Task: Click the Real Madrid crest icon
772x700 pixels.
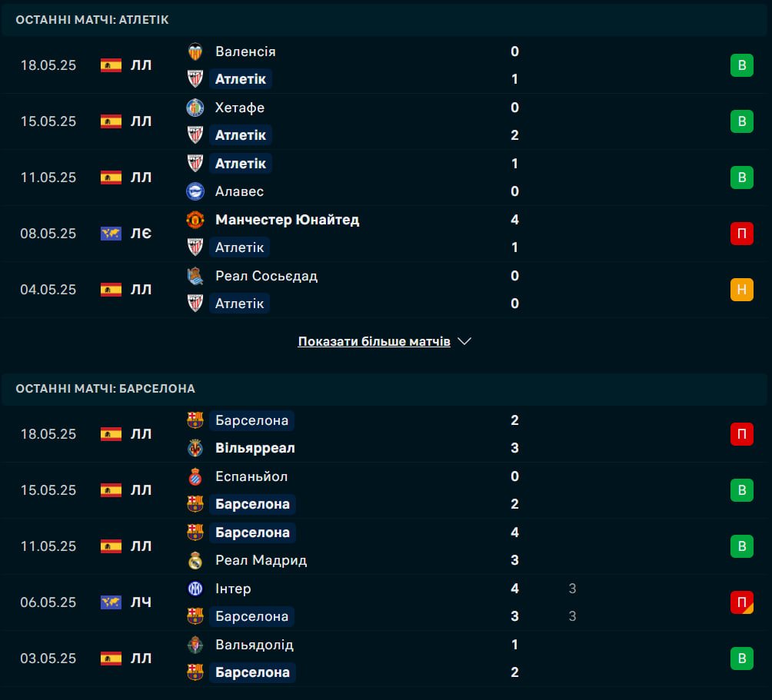Action: point(195,560)
